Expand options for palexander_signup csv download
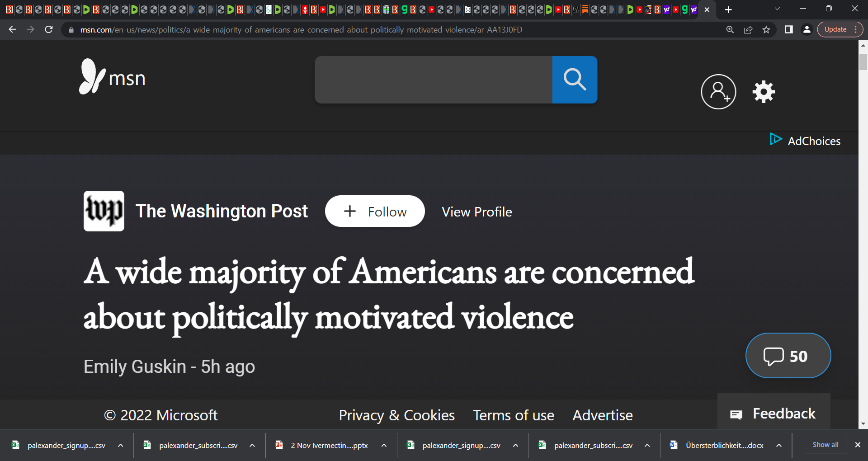Viewport: 868px width, 461px height. click(120, 445)
